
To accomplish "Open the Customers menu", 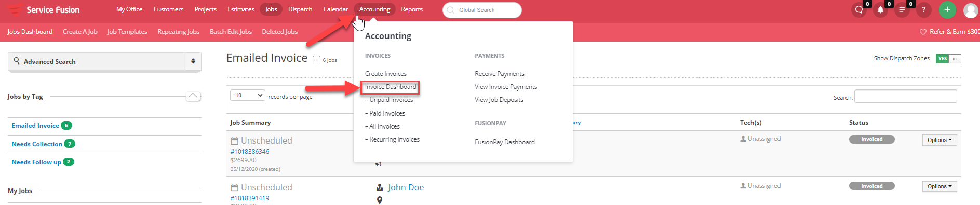I will click(x=168, y=9).
